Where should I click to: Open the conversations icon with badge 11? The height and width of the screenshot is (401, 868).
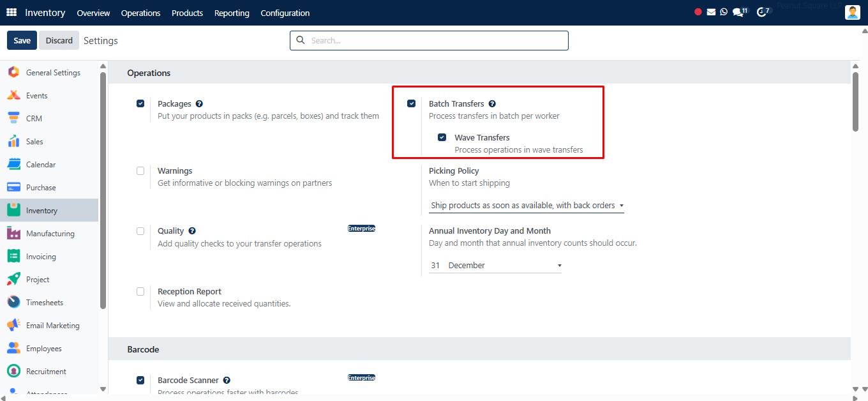[740, 12]
